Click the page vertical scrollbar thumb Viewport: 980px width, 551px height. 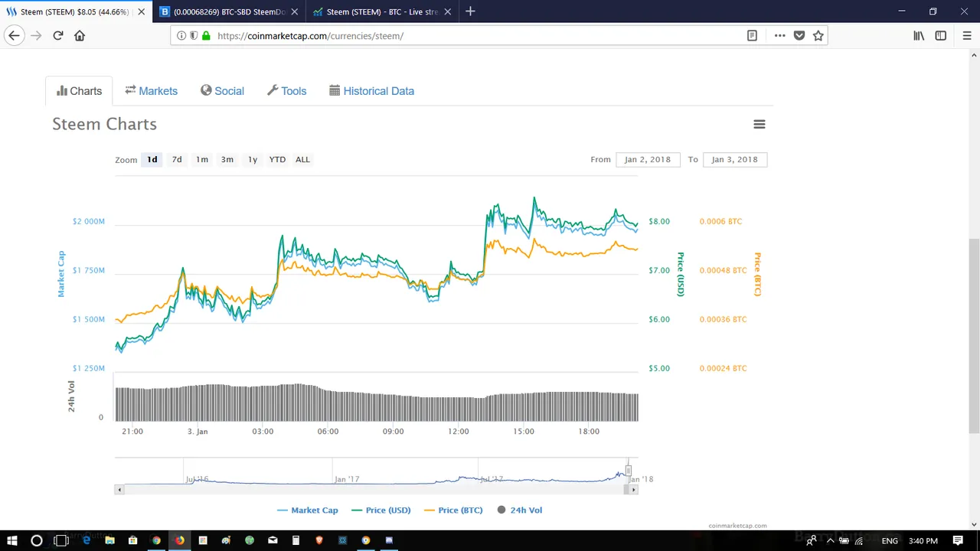pos(974,335)
